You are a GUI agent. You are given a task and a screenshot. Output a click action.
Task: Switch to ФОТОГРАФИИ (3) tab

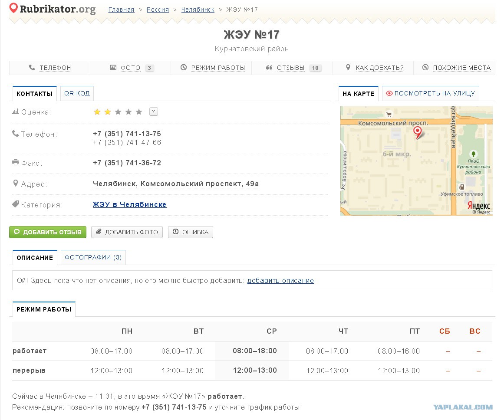point(93,257)
